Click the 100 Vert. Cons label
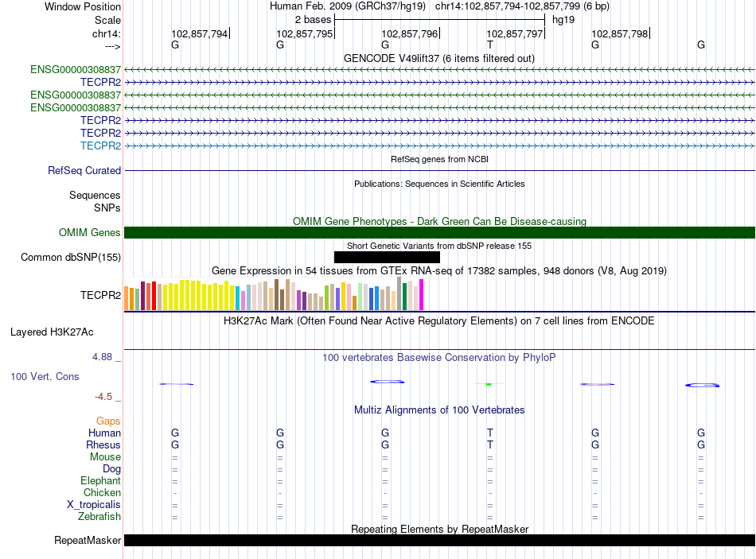 [x=45, y=376]
